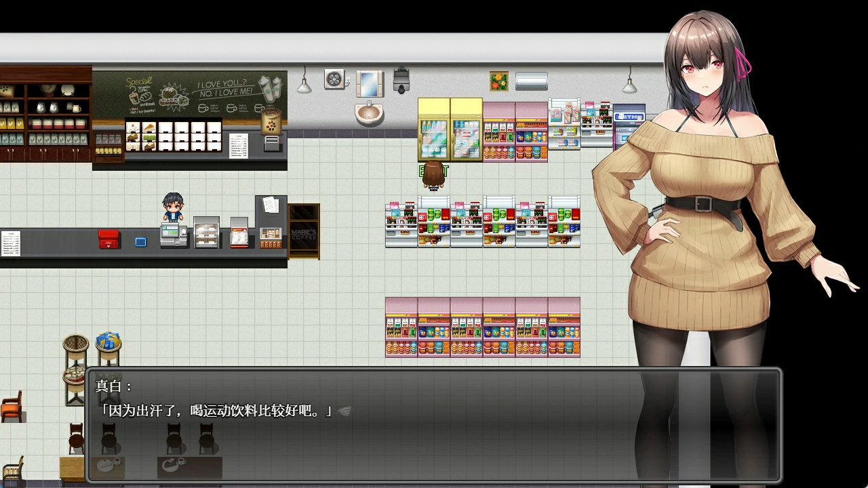The height and width of the screenshot is (488, 868).
Task: Click the cash register on the counter
Action: pos(173,235)
